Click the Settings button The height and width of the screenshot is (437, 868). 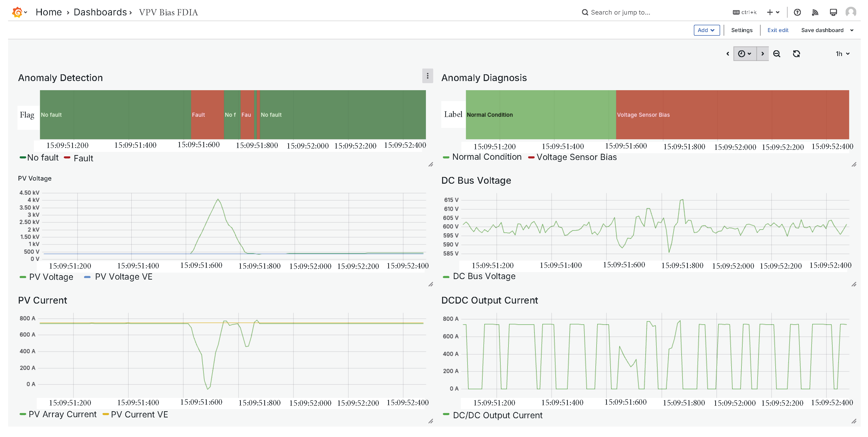(x=741, y=30)
